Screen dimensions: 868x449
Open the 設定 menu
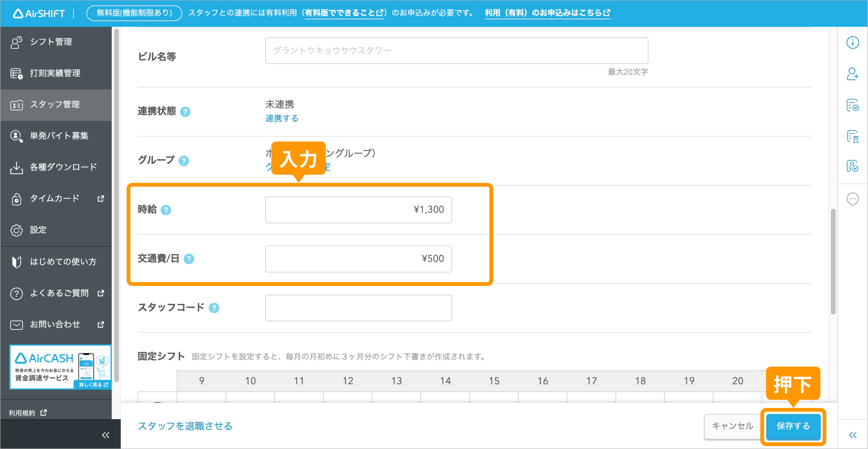click(56, 230)
